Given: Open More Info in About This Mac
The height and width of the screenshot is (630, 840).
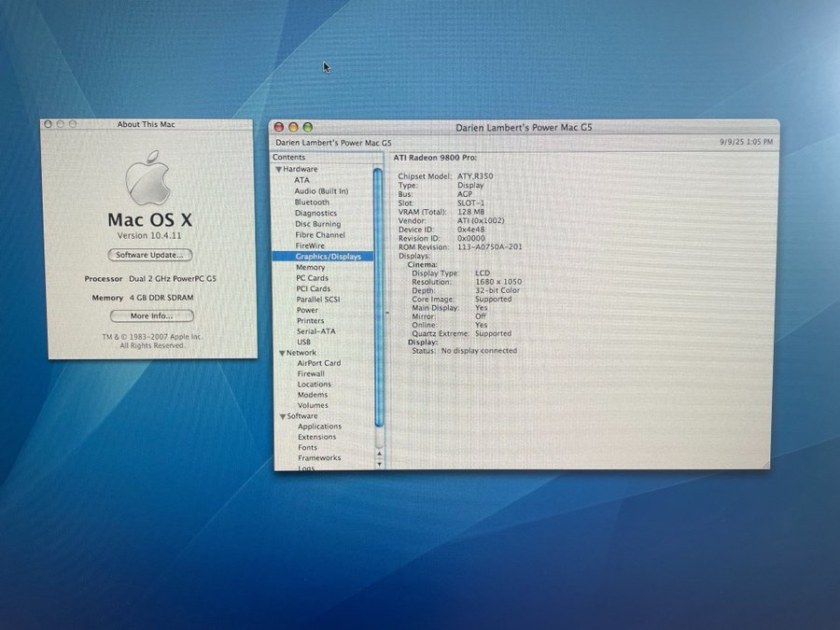Looking at the screenshot, I should (151, 316).
